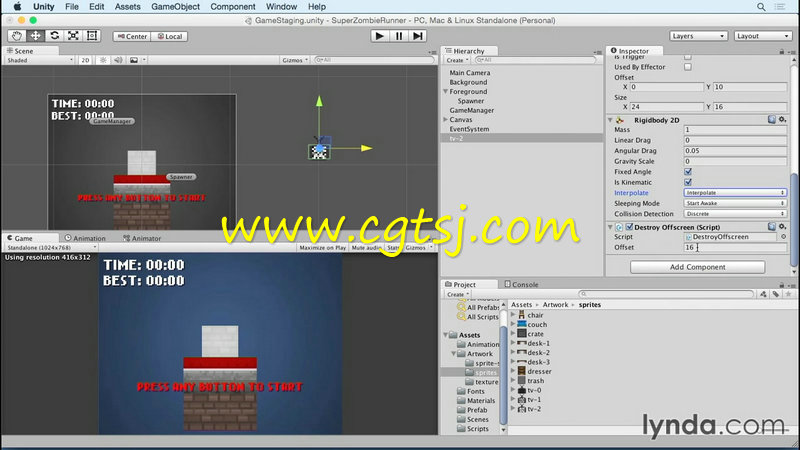Open the Layers dropdown
The image size is (800, 450).
point(698,36)
